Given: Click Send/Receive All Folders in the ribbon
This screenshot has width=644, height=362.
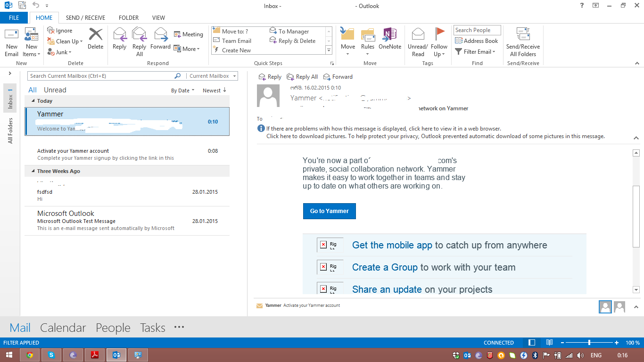Looking at the screenshot, I should tap(523, 42).
